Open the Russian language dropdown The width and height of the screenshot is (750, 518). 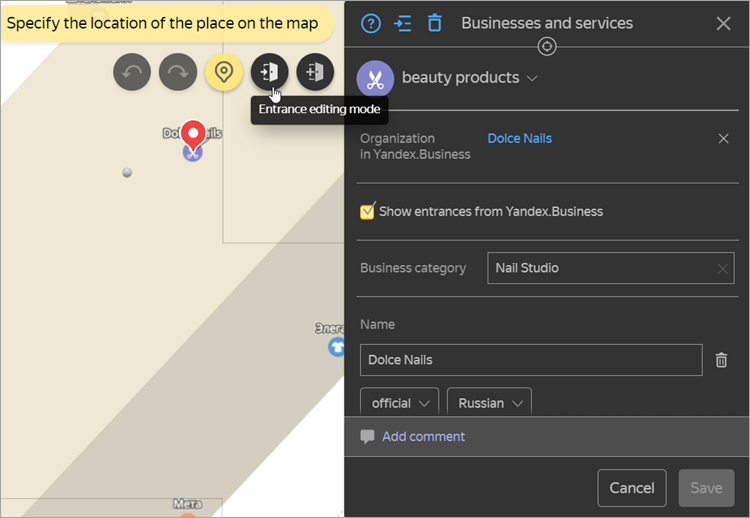[x=489, y=403]
